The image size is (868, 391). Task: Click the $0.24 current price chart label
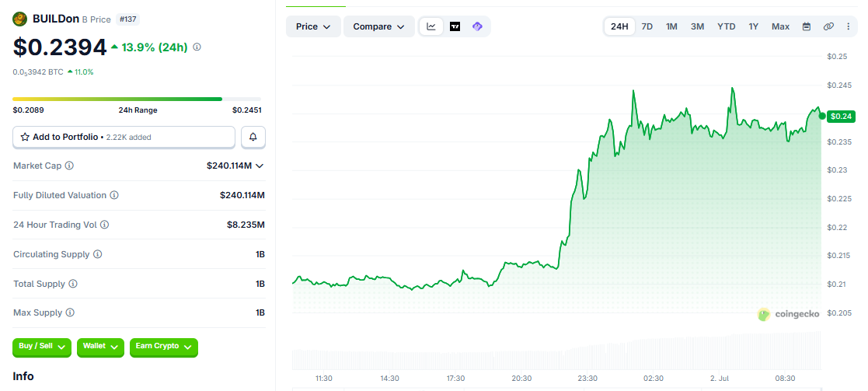pyautogui.click(x=841, y=117)
